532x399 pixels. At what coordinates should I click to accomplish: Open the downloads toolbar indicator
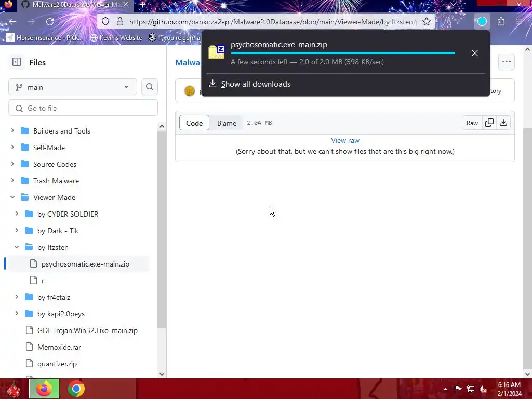[x=482, y=22]
